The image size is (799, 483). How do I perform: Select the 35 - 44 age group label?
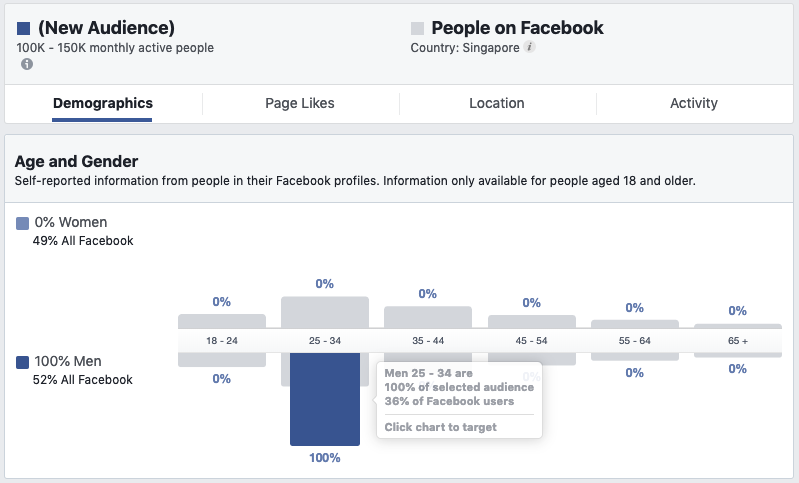coord(428,341)
